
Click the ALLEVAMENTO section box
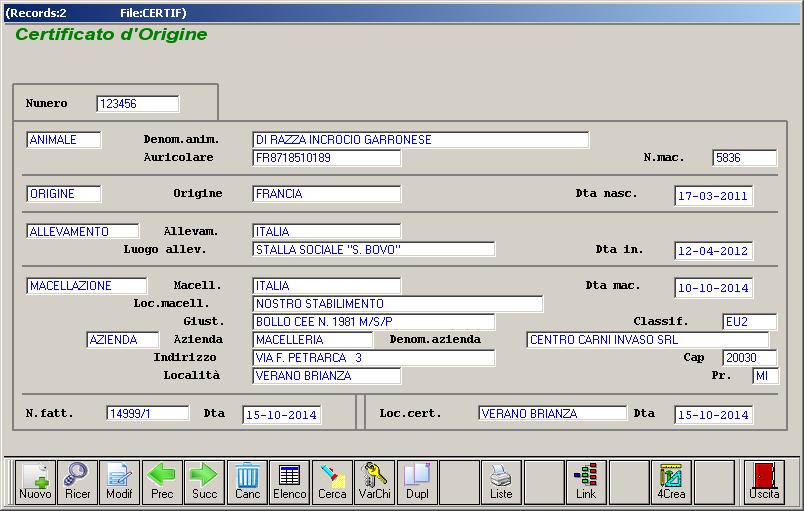pos(83,231)
